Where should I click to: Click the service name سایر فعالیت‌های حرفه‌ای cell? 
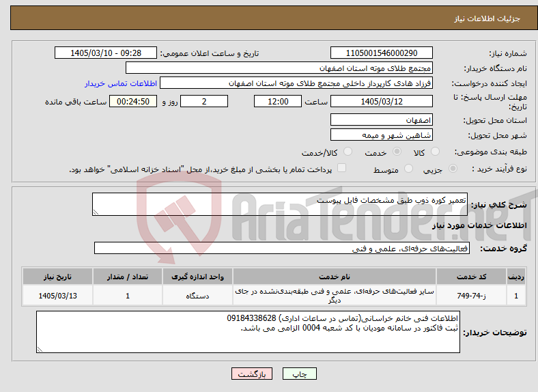335,296
